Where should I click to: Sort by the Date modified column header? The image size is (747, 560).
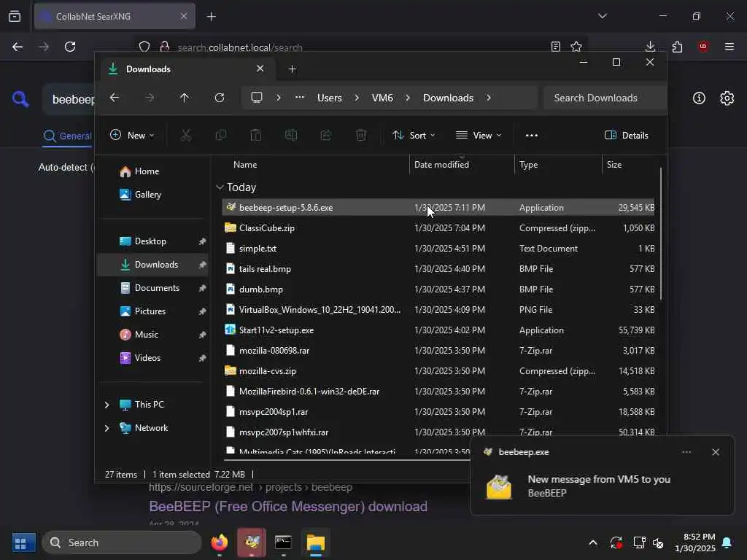[x=441, y=164]
